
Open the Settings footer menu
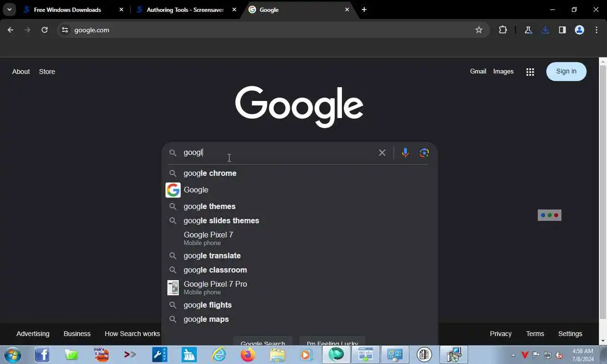coord(570,334)
